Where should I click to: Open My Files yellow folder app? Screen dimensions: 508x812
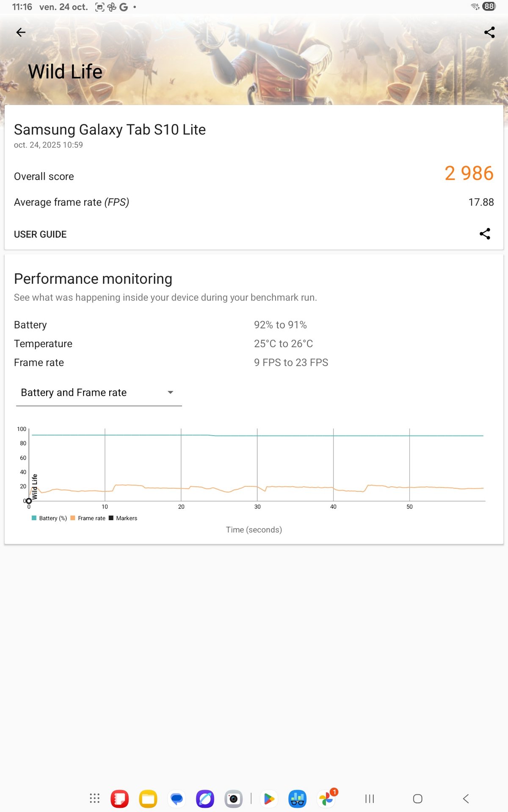point(148,798)
